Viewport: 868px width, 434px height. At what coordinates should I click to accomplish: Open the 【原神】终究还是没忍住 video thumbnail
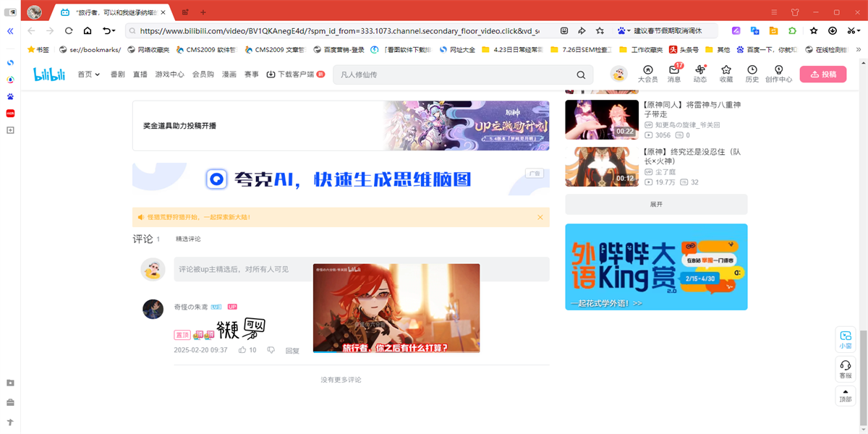(601, 166)
